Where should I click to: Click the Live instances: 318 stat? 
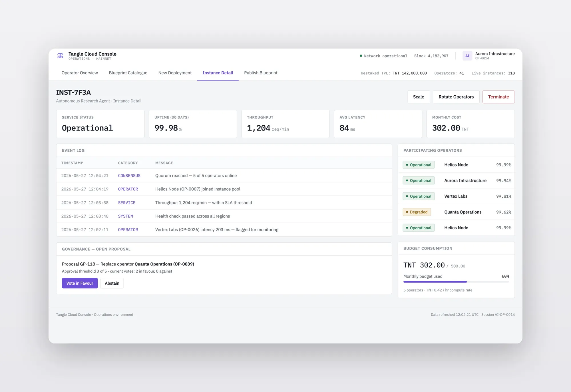493,73
